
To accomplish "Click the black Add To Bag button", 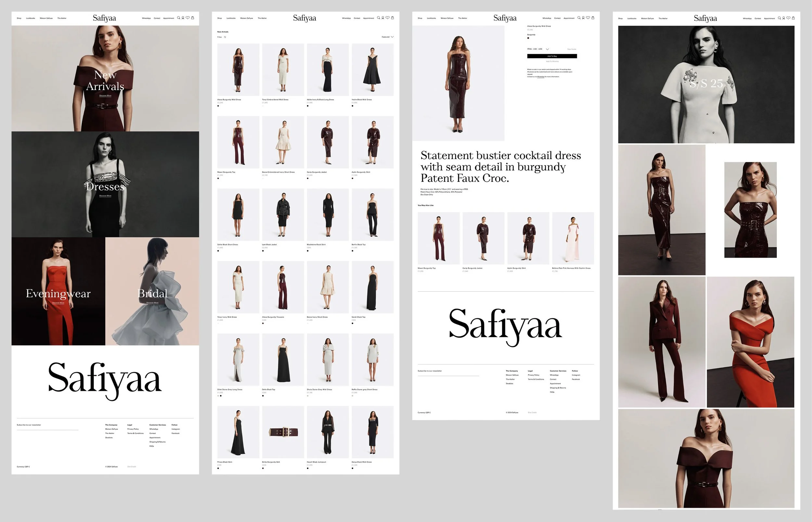I will [552, 56].
